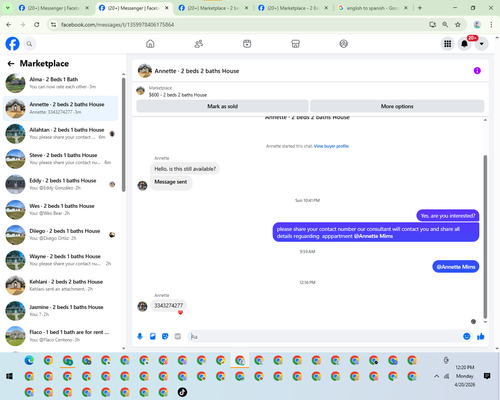Go back in the browser
Screen dimensions: 500x400
point(9,24)
